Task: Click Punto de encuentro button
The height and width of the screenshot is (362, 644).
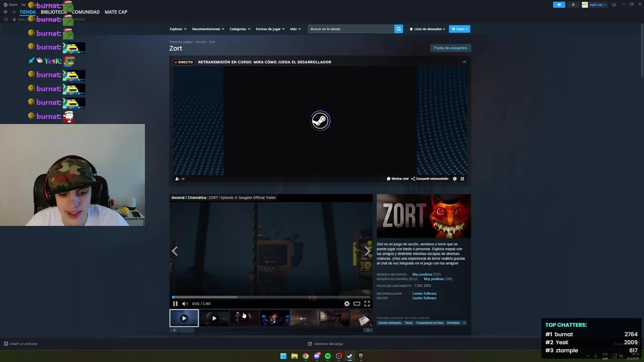Action: coord(451,48)
